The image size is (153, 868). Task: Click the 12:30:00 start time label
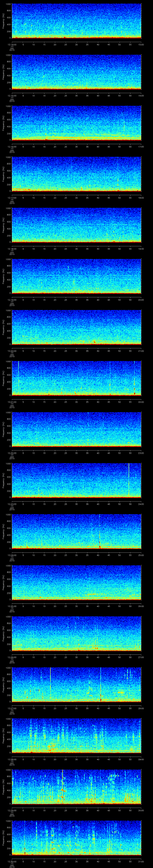tap(12, 861)
